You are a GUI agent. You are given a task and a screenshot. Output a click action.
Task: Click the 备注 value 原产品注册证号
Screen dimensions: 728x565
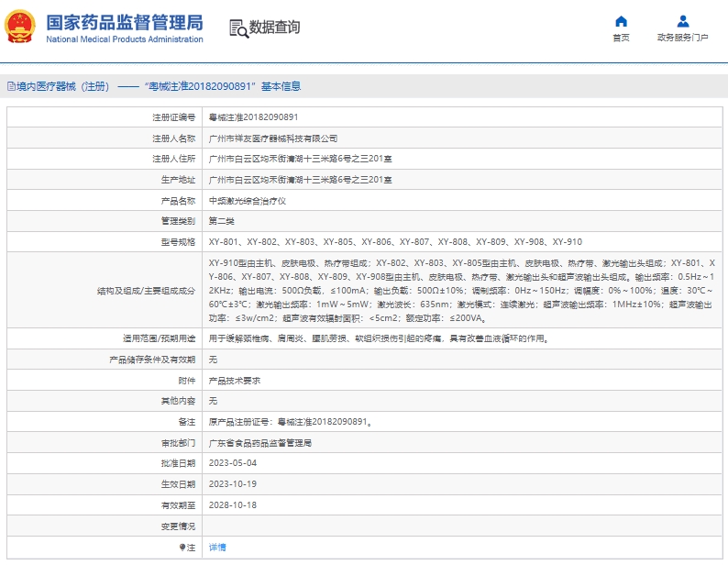(x=290, y=422)
